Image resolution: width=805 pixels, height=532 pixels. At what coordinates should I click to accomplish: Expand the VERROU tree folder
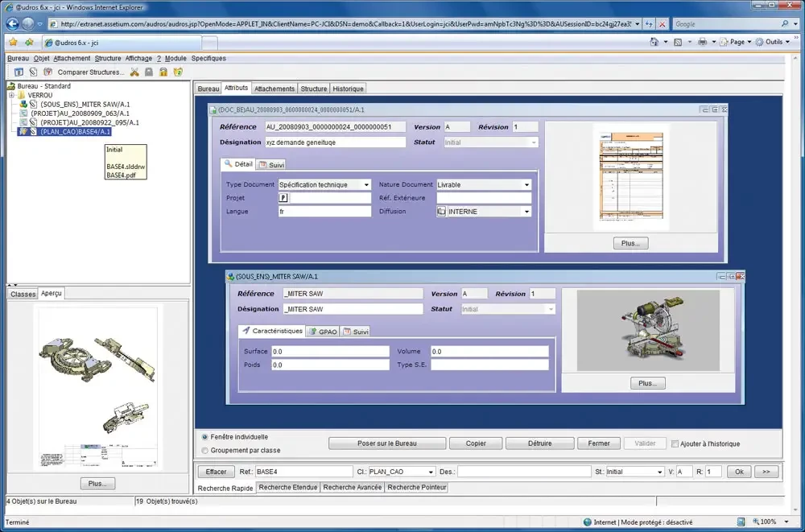(x=11, y=95)
